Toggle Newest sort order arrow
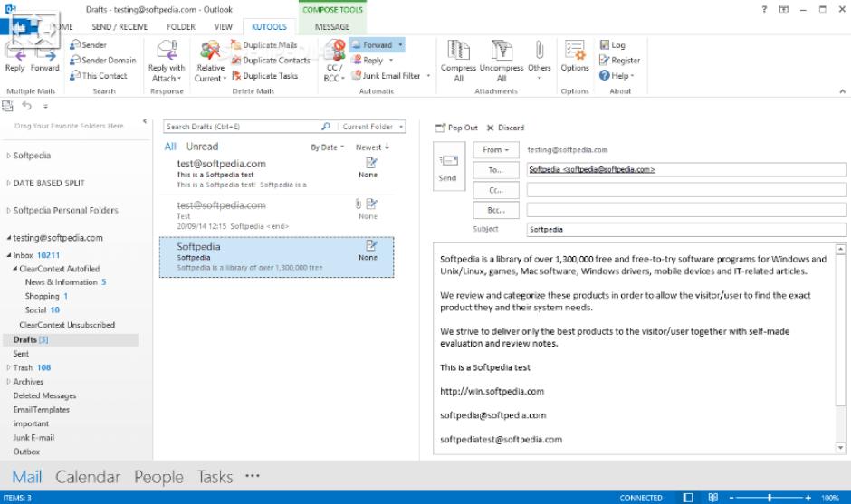 point(387,147)
